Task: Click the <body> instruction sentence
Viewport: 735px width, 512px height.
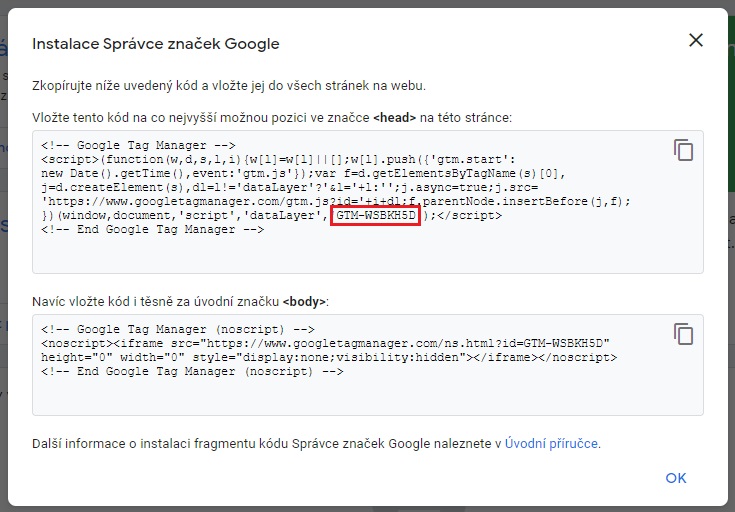Action: pyautogui.click(x=180, y=301)
